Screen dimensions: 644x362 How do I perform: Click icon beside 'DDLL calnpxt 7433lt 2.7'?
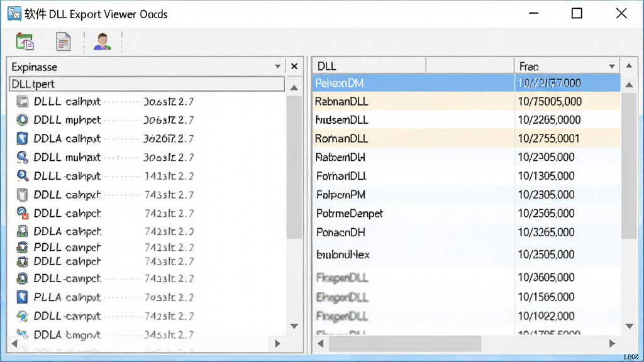point(22,195)
